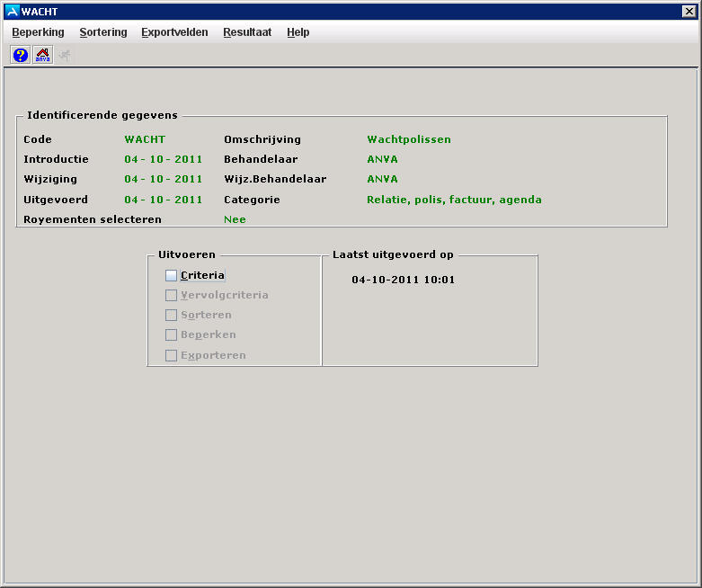Close the WACHT window
Viewport: 702px width, 588px height.
(x=689, y=11)
